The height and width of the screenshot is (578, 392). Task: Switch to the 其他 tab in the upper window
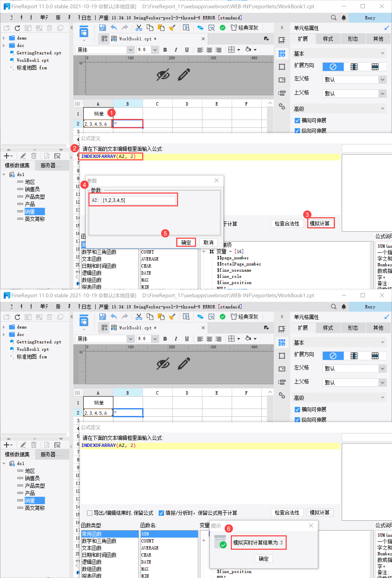tap(378, 39)
